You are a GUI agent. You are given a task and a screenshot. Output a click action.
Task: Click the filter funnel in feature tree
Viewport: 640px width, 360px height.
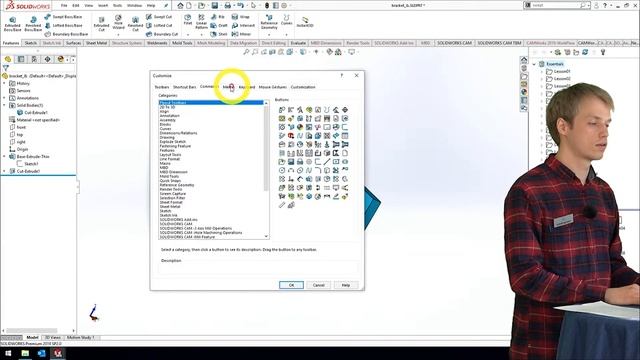6,68
